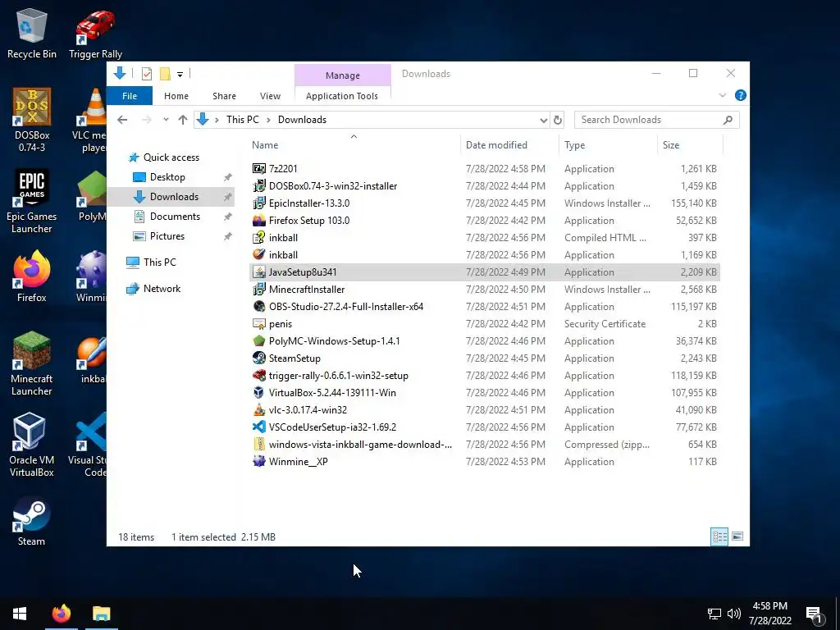Go back with the Back arrow button
840x630 pixels.
pyautogui.click(x=122, y=120)
